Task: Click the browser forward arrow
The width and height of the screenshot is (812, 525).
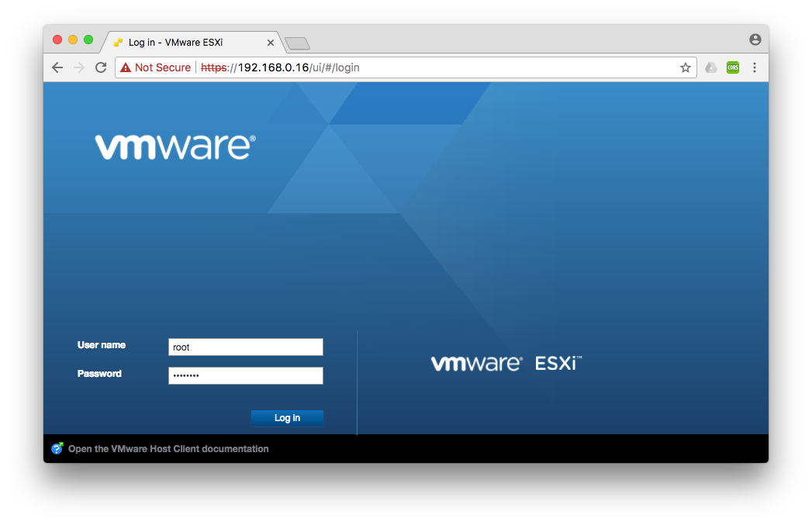Action: (x=78, y=67)
